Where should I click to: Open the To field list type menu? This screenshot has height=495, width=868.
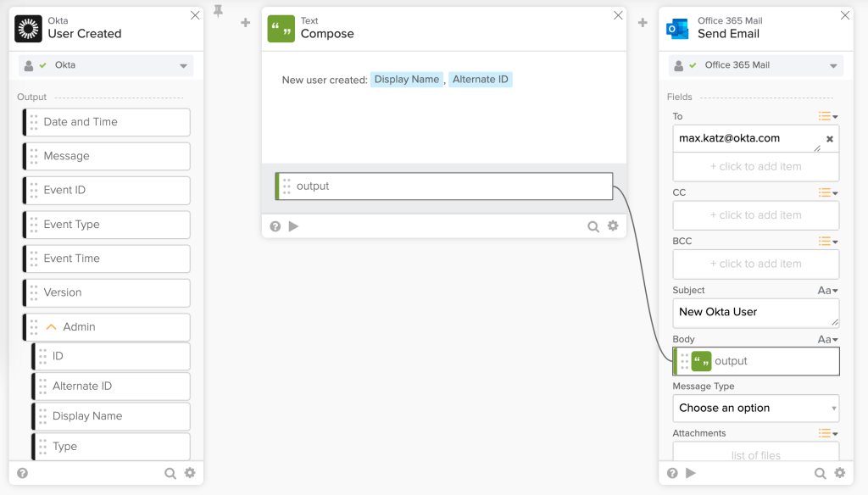pos(827,117)
